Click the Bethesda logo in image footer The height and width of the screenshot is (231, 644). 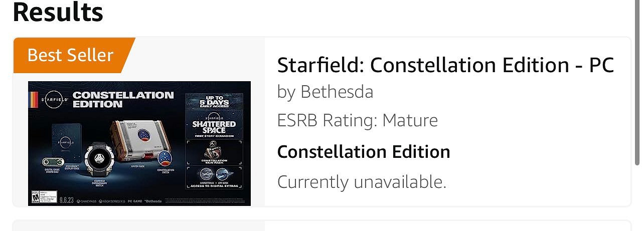153,200
